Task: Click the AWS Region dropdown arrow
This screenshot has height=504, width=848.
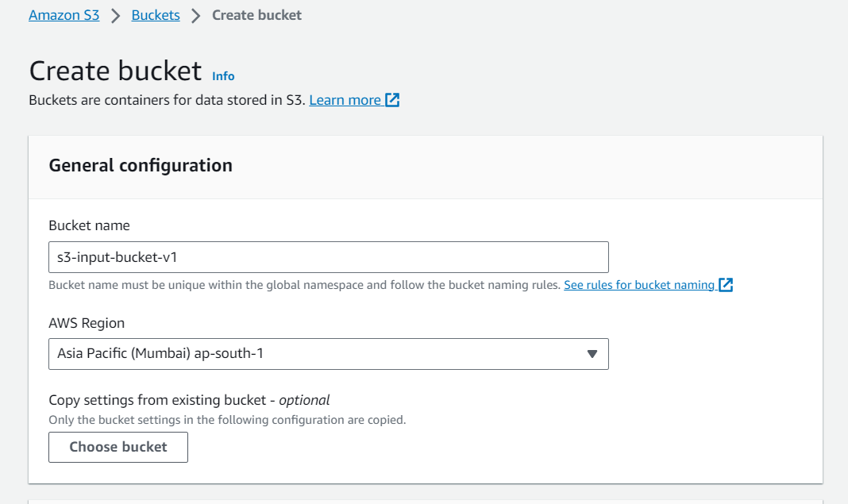Action: pos(592,354)
